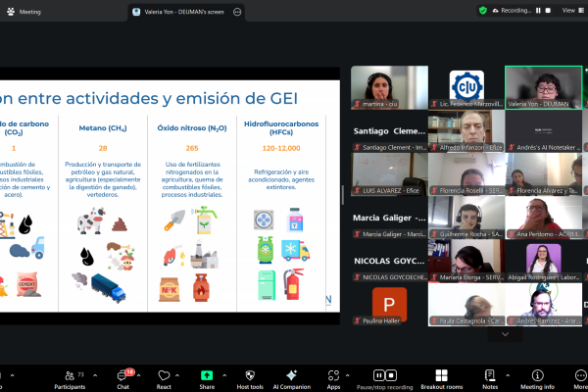
Task: Open the Chat panel
Action: (x=122, y=380)
